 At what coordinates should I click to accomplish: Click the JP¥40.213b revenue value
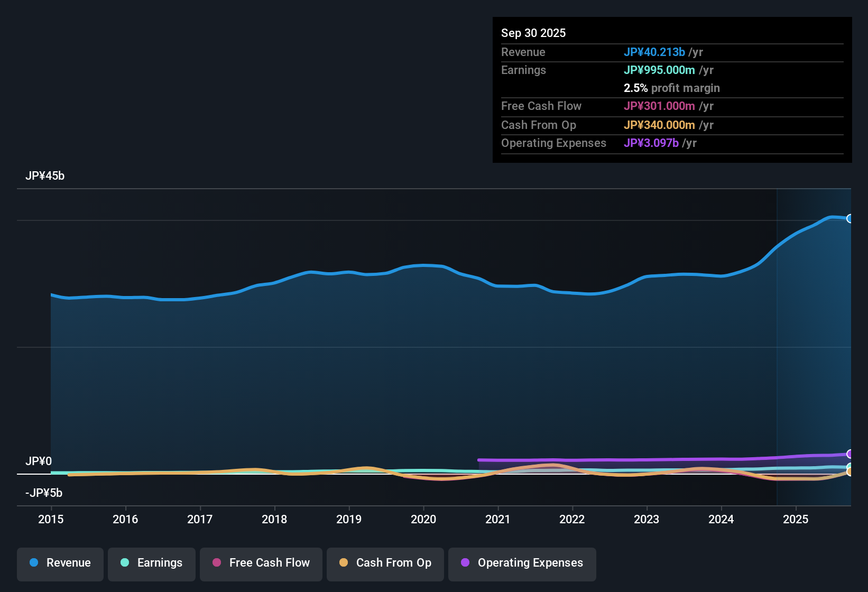[654, 52]
